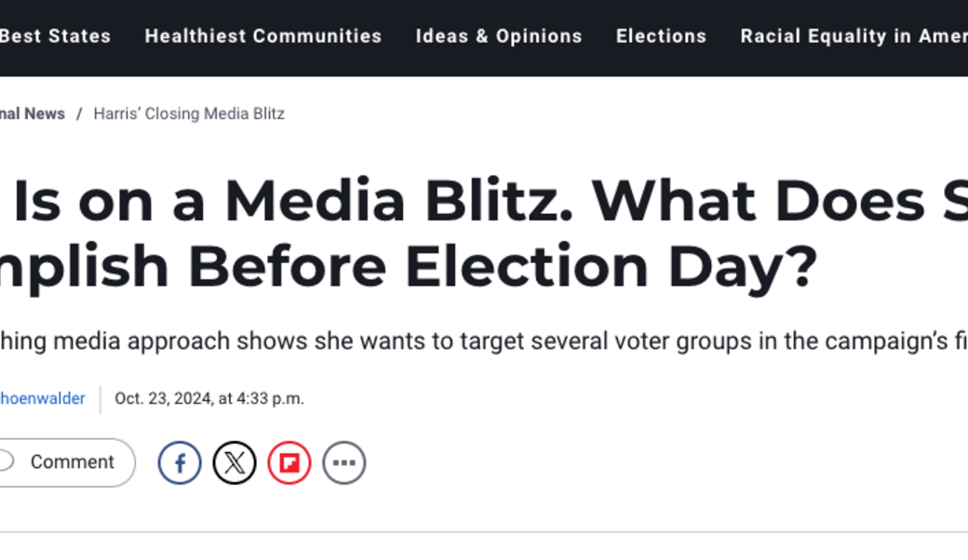
Task: Click the Comment button
Action: (x=70, y=462)
